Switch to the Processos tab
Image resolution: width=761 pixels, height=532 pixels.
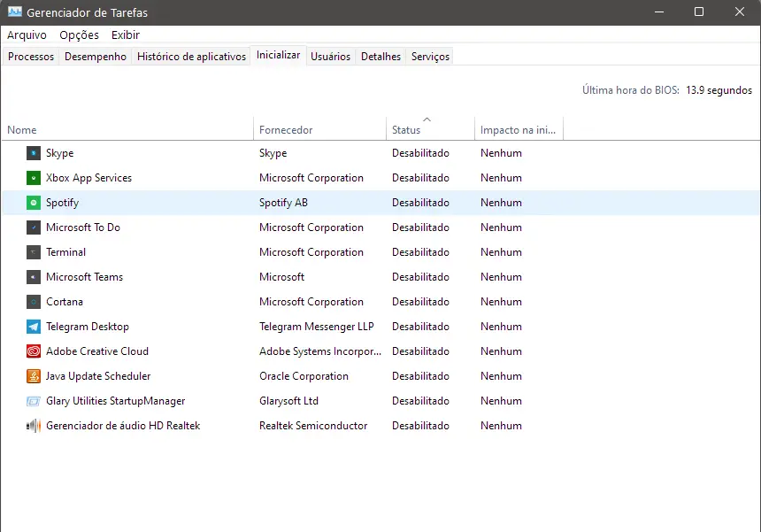[31, 56]
